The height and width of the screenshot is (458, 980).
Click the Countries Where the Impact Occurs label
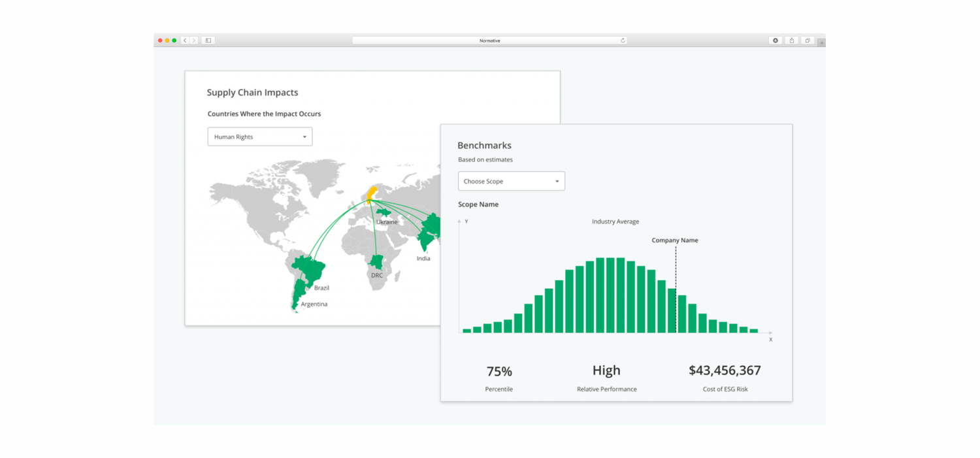[x=264, y=114]
